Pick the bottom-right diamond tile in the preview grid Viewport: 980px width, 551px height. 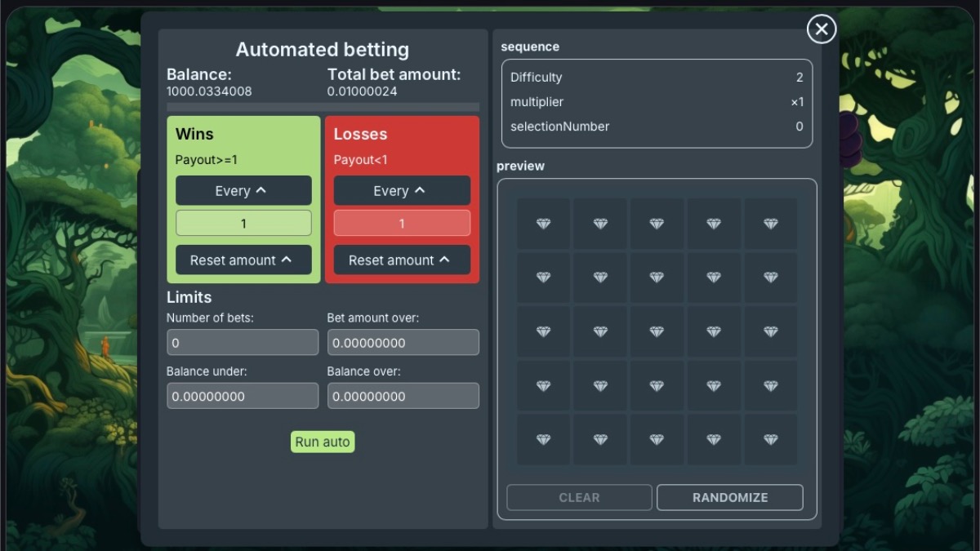[x=770, y=439]
